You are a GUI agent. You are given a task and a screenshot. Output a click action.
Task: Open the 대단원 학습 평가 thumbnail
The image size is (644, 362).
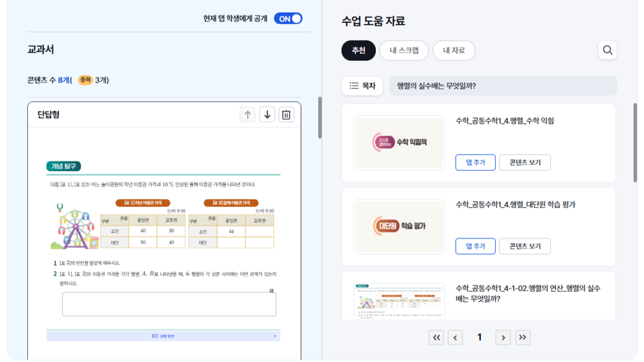[399, 227]
